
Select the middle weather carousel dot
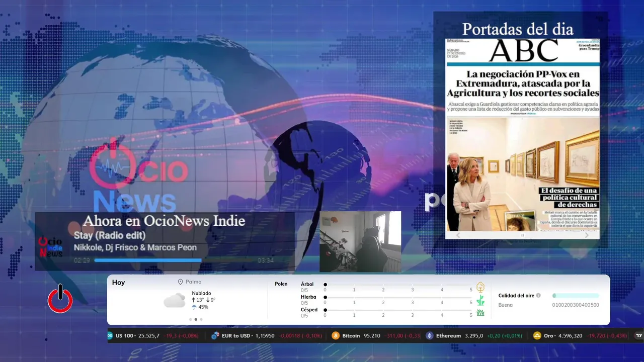tap(196, 319)
